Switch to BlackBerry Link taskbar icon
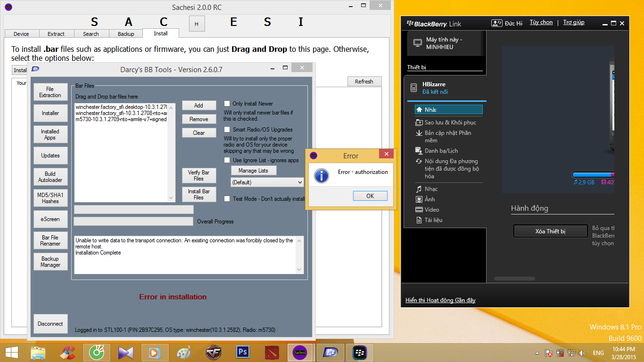644x362 pixels. 360,352
